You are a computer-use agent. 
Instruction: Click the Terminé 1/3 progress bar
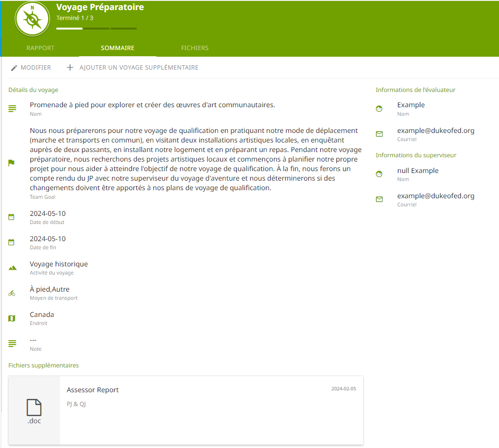click(96, 29)
